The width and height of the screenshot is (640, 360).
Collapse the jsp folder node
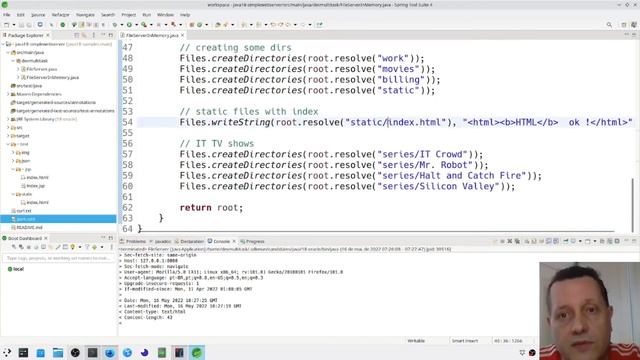point(13,169)
